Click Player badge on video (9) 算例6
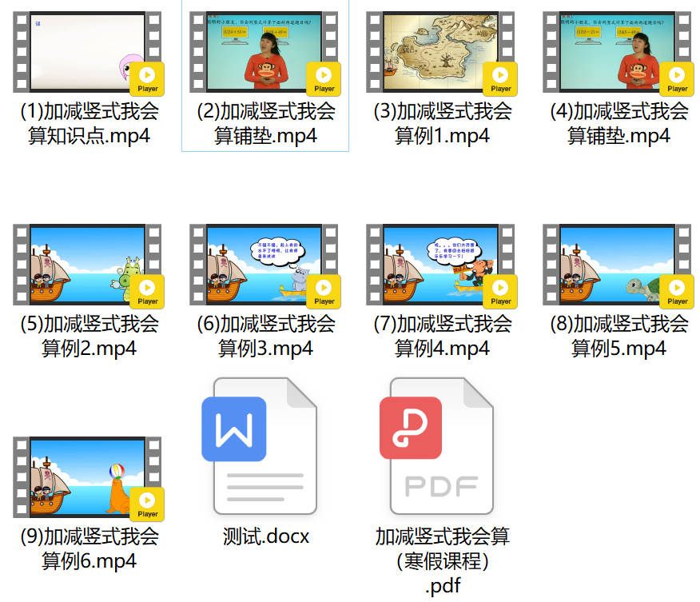Screen dimensions: 700x602 point(147,504)
